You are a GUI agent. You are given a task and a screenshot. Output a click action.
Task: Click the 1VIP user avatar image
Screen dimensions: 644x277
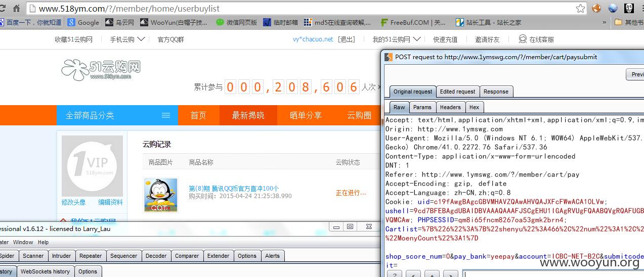point(92,166)
